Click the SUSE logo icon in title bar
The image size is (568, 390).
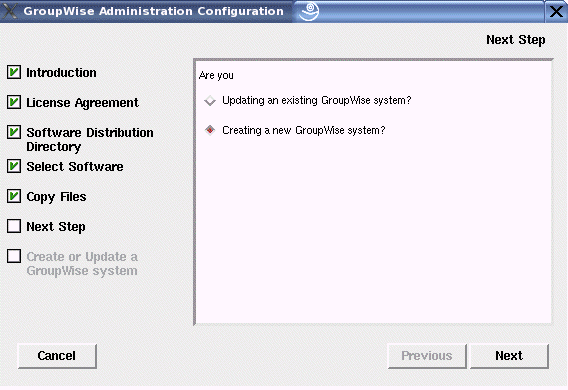(309, 11)
